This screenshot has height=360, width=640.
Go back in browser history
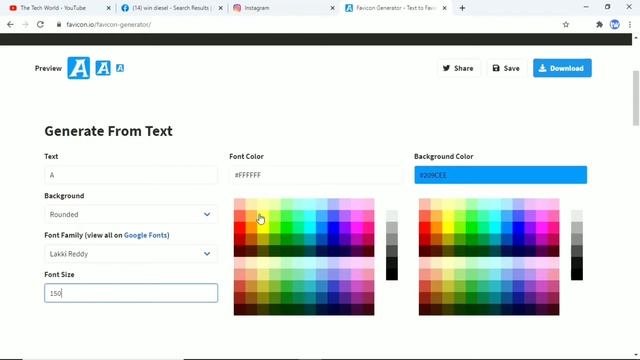coord(10,24)
